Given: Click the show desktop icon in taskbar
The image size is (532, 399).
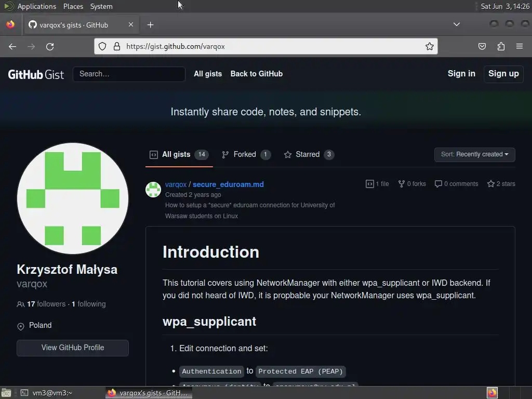Looking at the screenshot, I should tap(6, 393).
